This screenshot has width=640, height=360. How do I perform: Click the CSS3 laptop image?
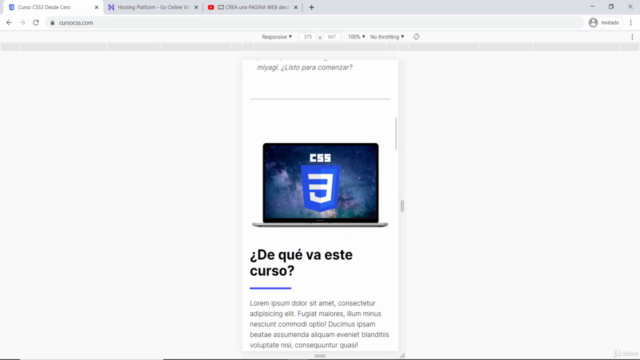click(320, 185)
